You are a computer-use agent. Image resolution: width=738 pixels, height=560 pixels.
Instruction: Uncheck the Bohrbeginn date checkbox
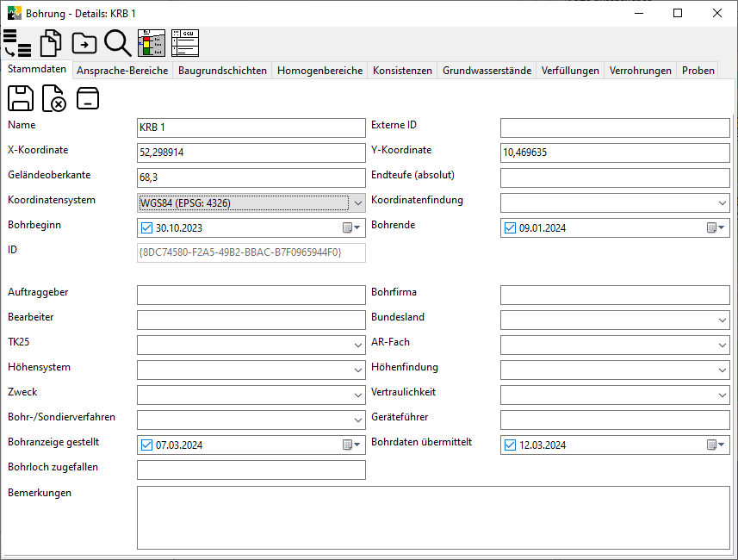pyautogui.click(x=146, y=228)
